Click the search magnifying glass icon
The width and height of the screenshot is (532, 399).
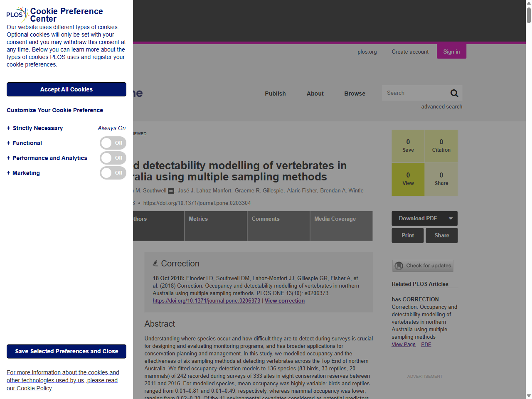tap(454, 93)
